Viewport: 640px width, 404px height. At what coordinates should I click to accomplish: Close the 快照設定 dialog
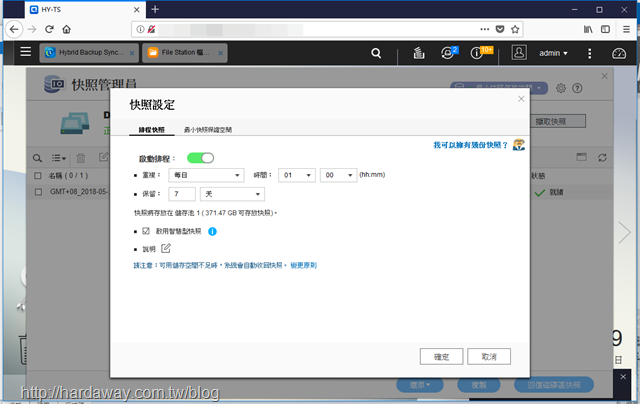[x=521, y=99]
